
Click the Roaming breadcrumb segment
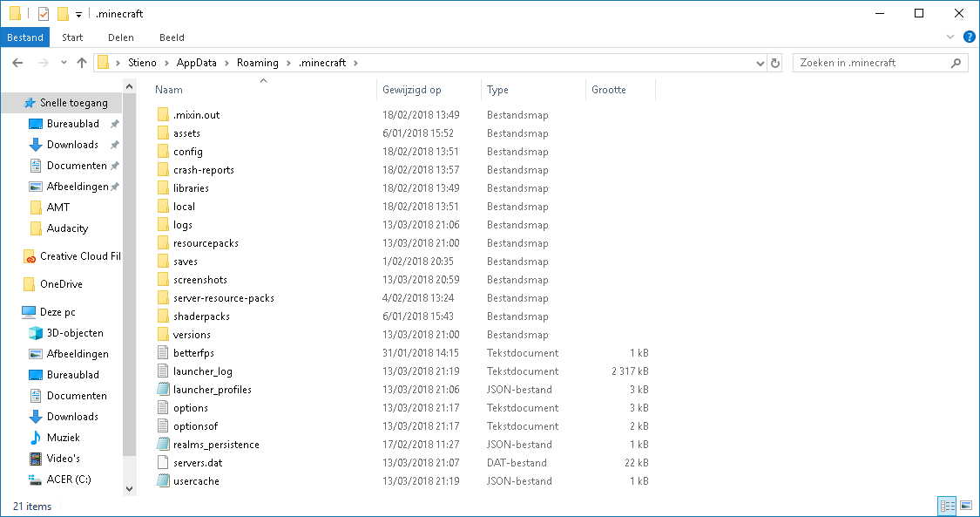click(258, 63)
